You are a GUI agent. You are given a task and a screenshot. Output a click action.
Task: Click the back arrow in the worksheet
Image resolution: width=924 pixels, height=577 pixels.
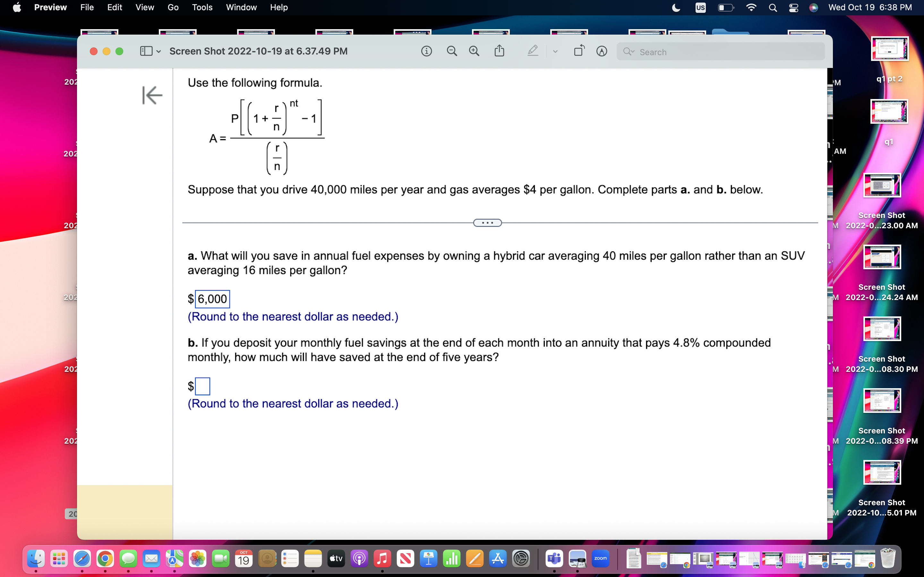151,96
